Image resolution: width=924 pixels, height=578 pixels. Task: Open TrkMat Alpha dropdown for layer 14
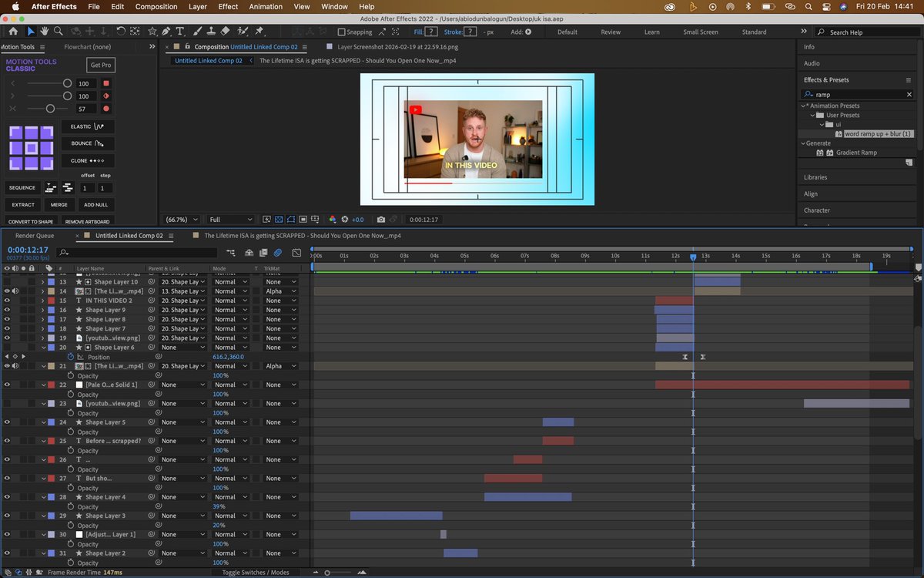[x=280, y=291]
